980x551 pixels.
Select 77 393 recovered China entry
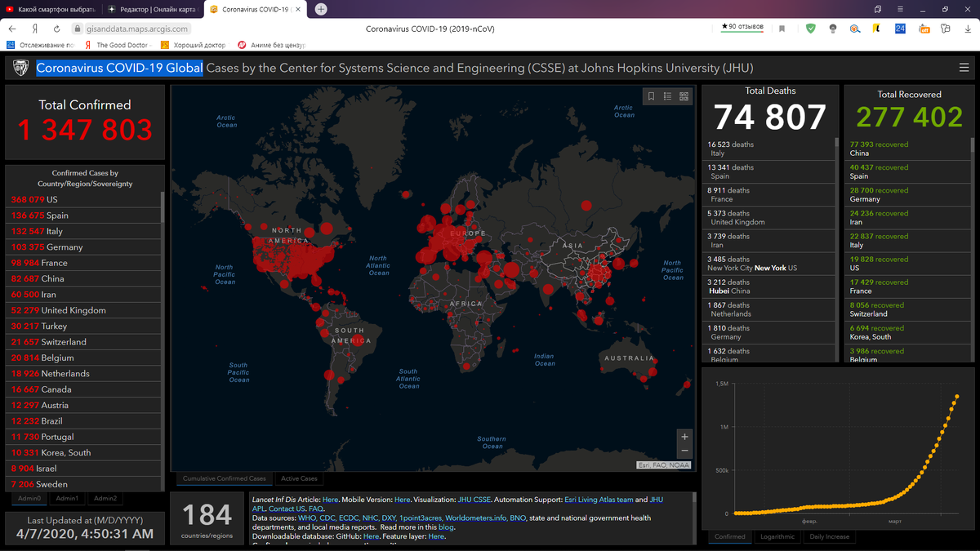pyautogui.click(x=909, y=149)
